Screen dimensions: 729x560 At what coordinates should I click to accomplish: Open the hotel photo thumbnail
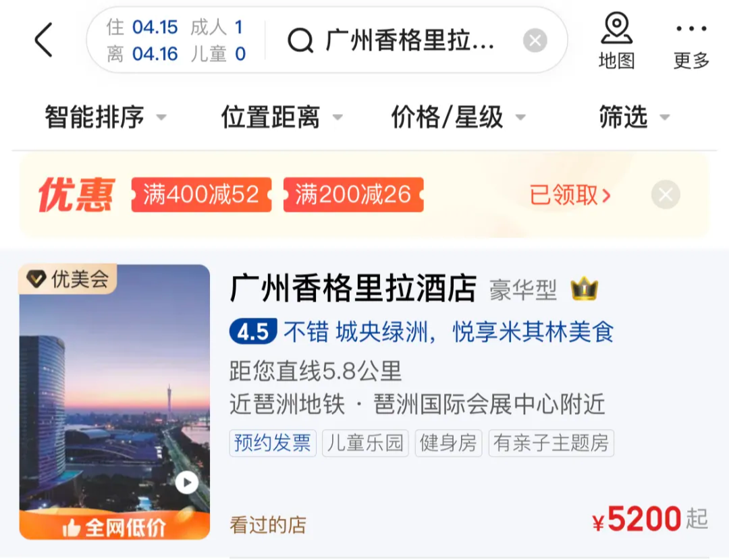coord(114,402)
